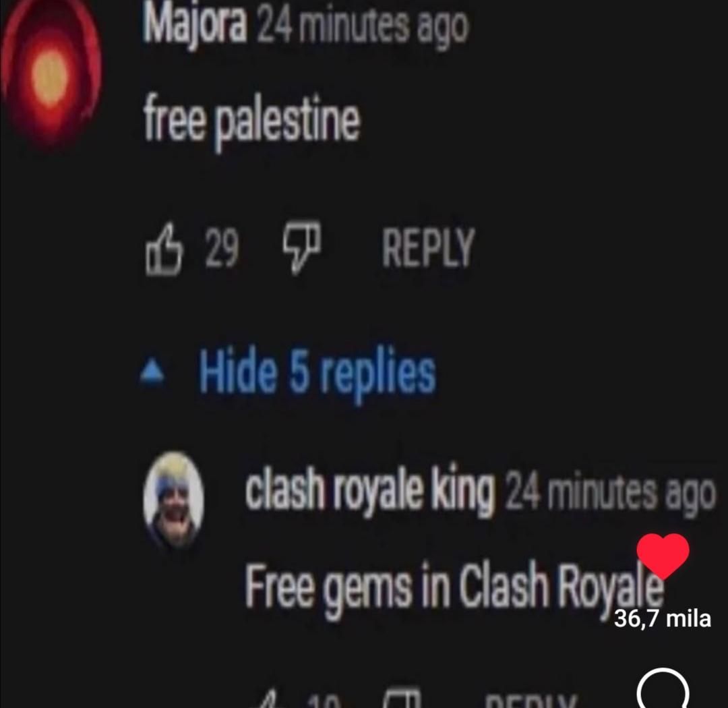Screen dimensions: 728x708
Task: Select the 29 likes count
Action: pyautogui.click(x=222, y=249)
